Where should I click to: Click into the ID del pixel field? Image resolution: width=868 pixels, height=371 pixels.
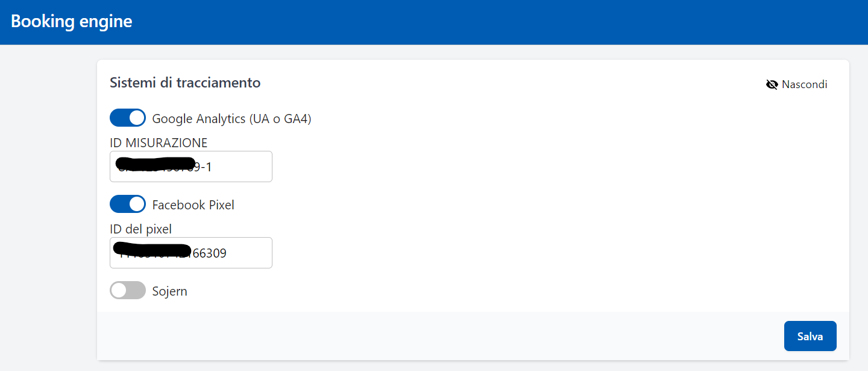[x=248, y=253]
